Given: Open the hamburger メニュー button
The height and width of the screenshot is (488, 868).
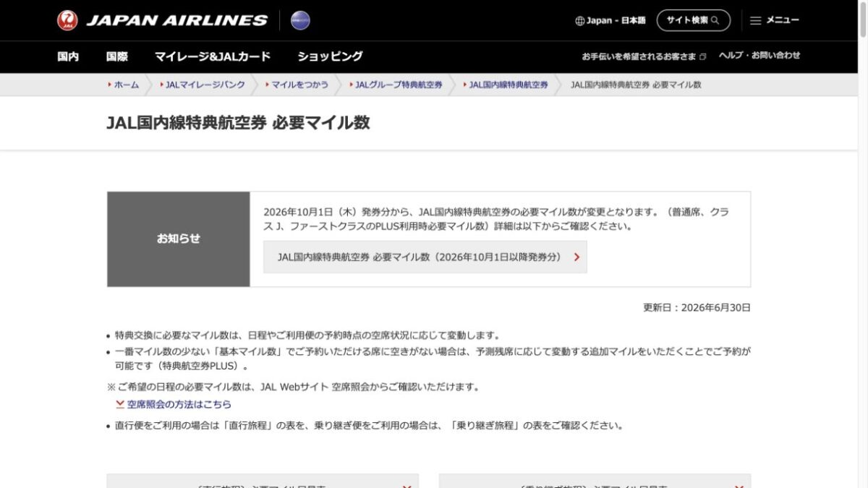Looking at the screenshot, I should (x=774, y=20).
